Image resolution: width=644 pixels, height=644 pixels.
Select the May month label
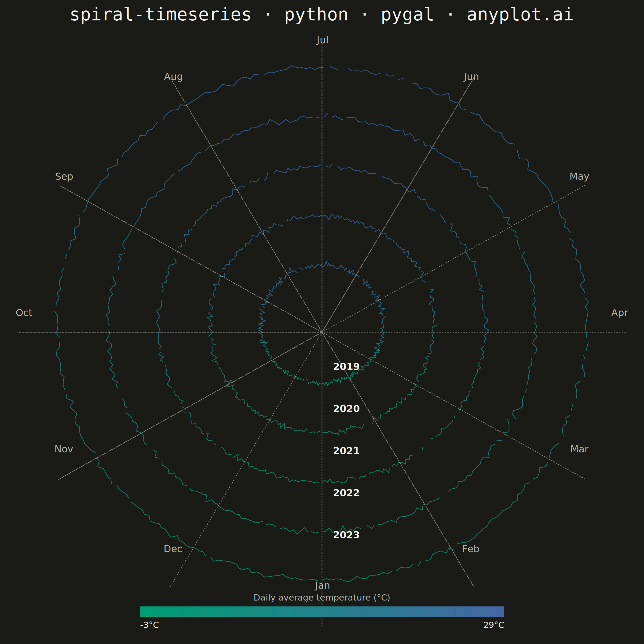[579, 176]
